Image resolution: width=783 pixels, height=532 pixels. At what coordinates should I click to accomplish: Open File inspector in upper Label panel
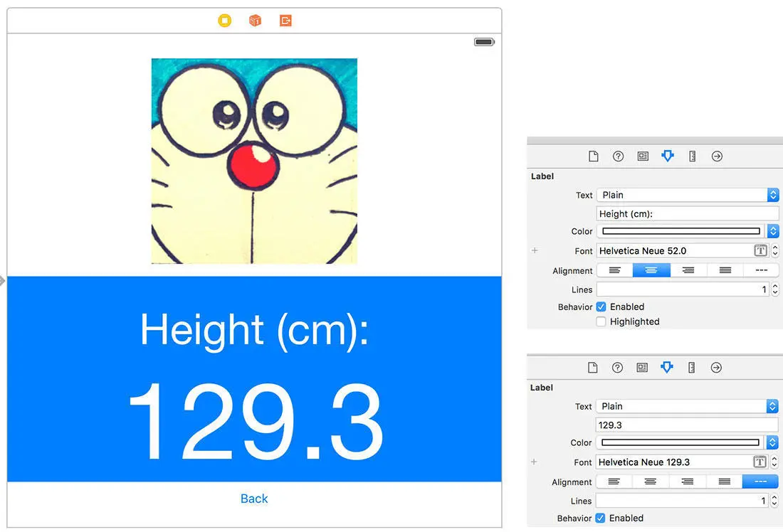coord(593,156)
